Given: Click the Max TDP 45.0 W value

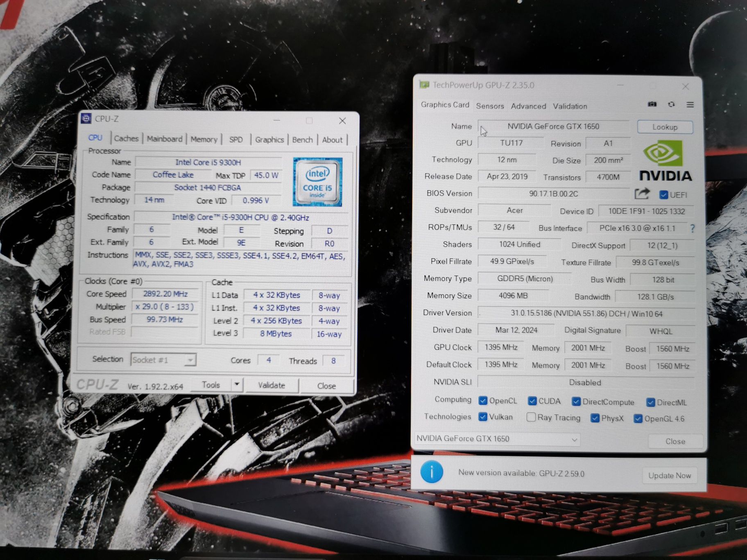Looking at the screenshot, I should pos(266,175).
